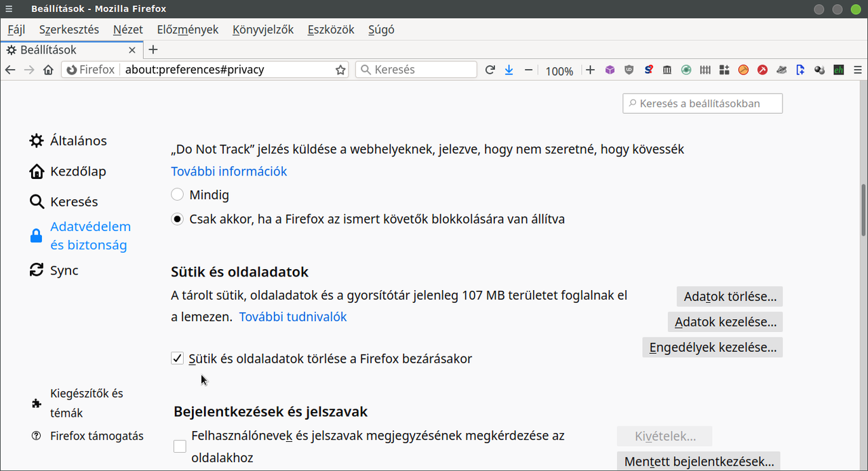Click the vertical page scrollbar thumb
This screenshot has height=471, width=868.
tap(863, 209)
